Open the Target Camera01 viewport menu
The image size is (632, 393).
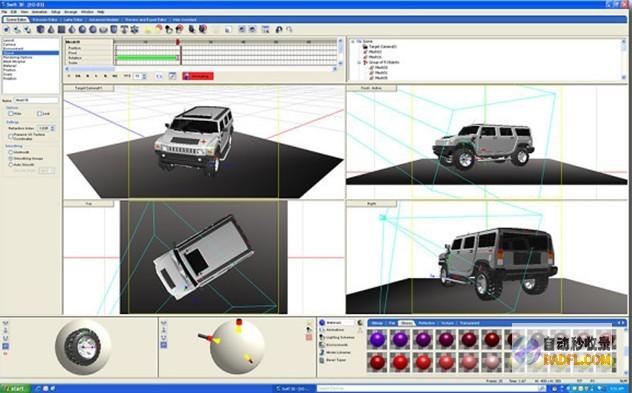pyautogui.click(x=89, y=88)
